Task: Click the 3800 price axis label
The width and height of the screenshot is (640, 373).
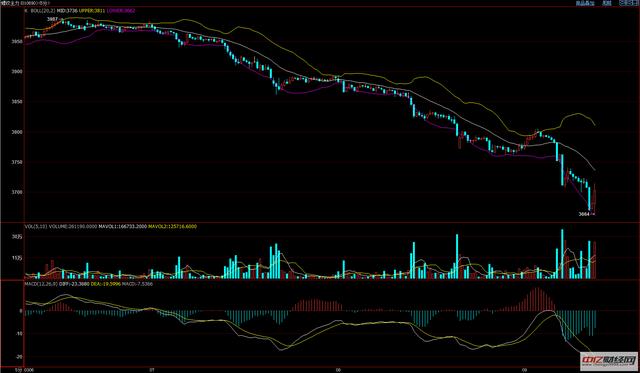Action: coord(16,132)
